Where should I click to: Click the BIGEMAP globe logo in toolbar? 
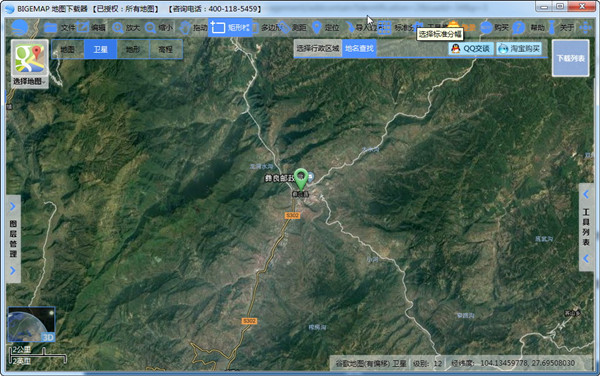coord(20,28)
